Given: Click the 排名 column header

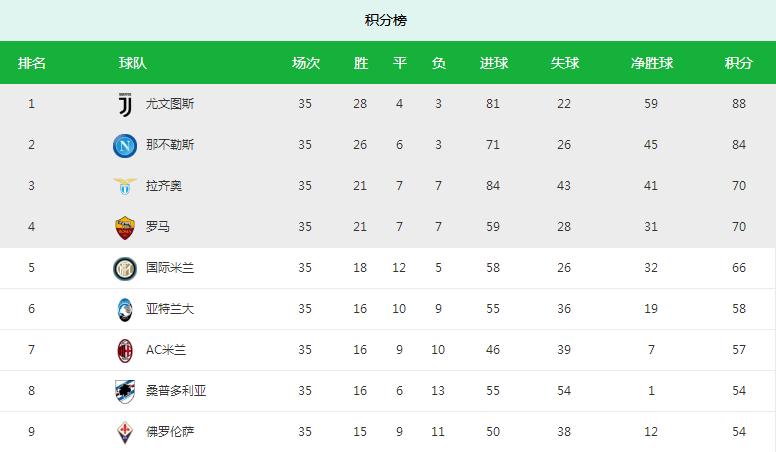Looking at the screenshot, I should 32,63.
